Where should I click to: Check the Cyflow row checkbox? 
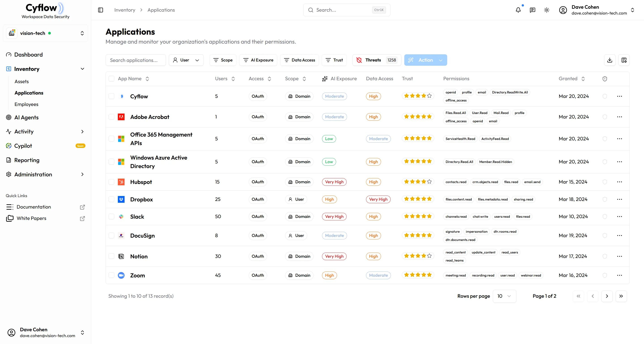(x=112, y=96)
